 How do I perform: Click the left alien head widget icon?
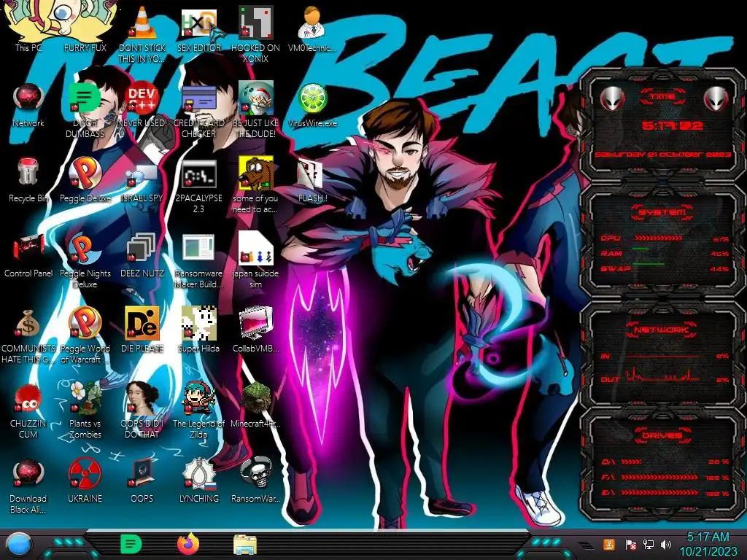612,98
